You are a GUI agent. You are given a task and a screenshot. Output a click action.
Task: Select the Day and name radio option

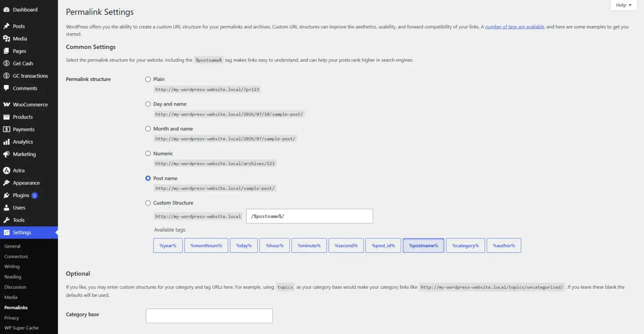tap(148, 104)
